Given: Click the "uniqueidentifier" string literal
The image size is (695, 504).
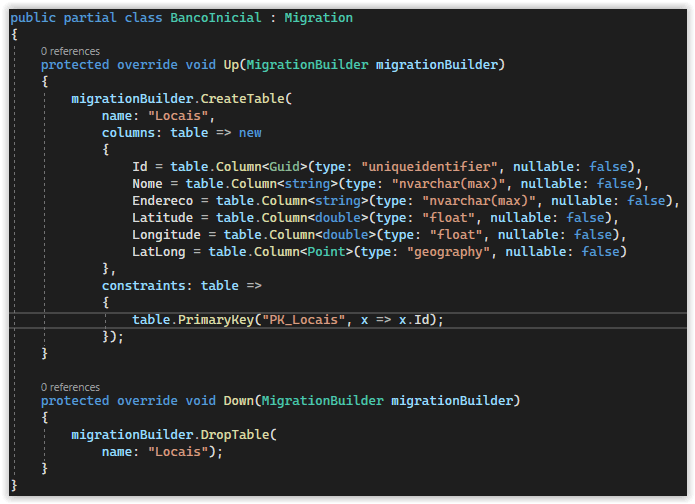Looking at the screenshot, I should 429,167.
